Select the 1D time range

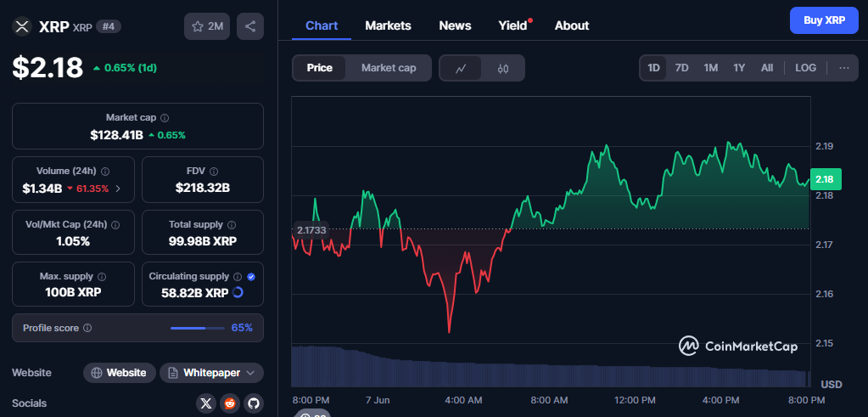pyautogui.click(x=654, y=68)
